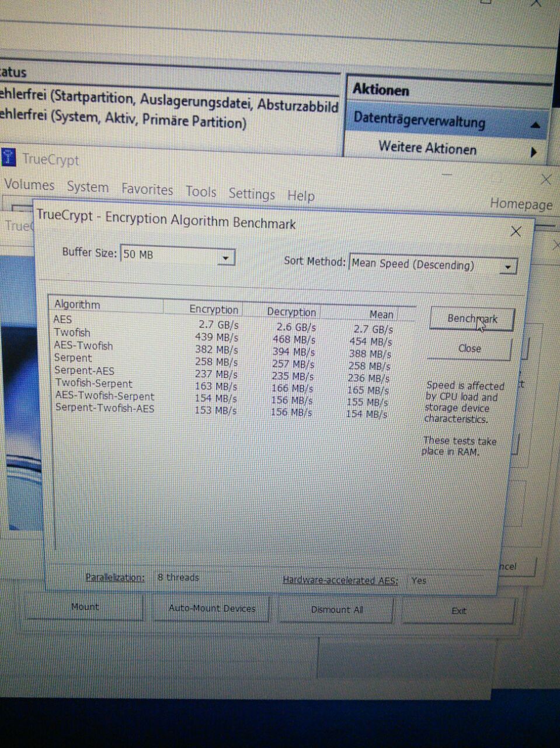Click the Parallelization link
This screenshot has height=748, width=560.
click(115, 577)
